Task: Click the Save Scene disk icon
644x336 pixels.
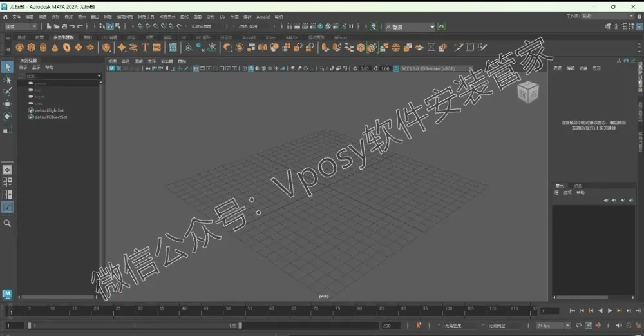Action: 64,26
